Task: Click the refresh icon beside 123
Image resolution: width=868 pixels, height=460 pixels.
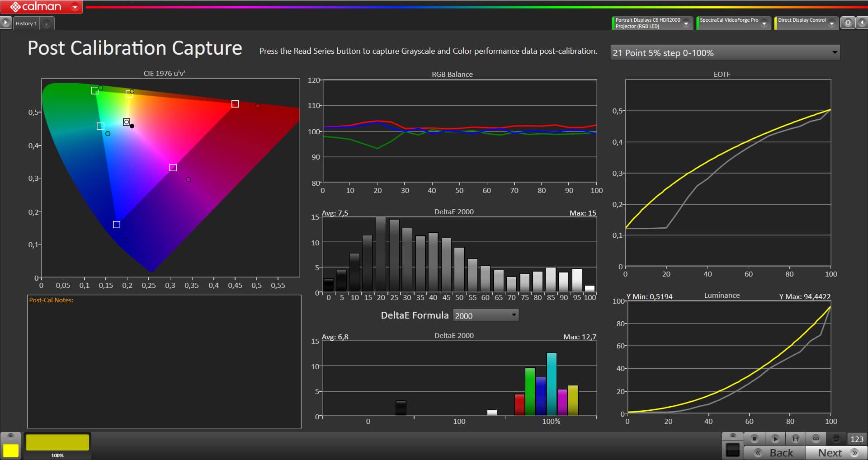Action: pyautogui.click(x=836, y=439)
